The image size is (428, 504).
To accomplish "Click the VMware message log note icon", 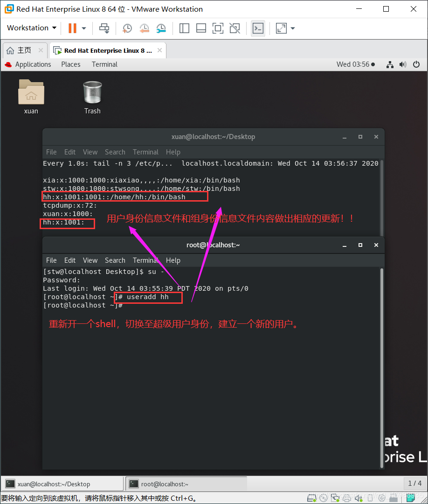I will (410, 498).
